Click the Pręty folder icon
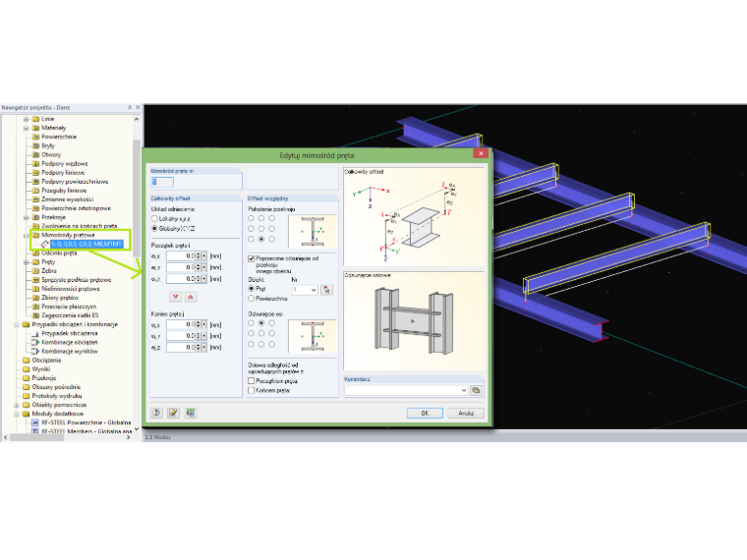 35,262
